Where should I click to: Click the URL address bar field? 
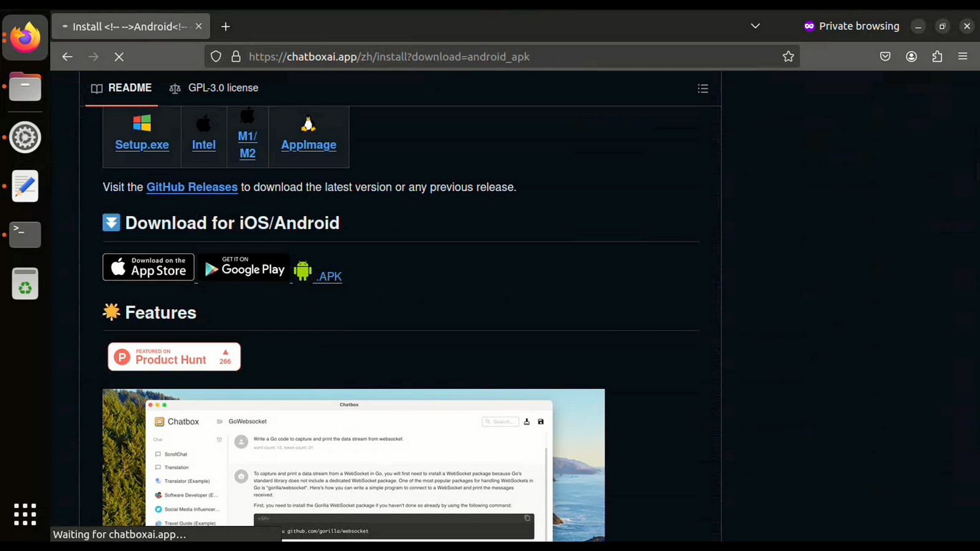coord(502,56)
